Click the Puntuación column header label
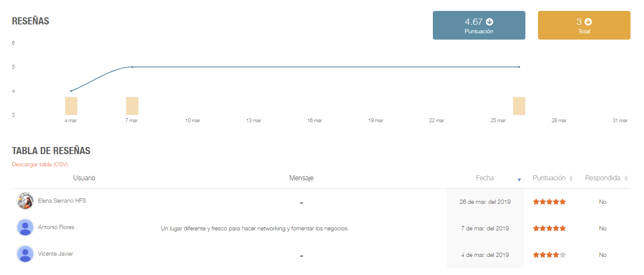Image resolution: width=644 pixels, height=275 pixels. (x=549, y=178)
